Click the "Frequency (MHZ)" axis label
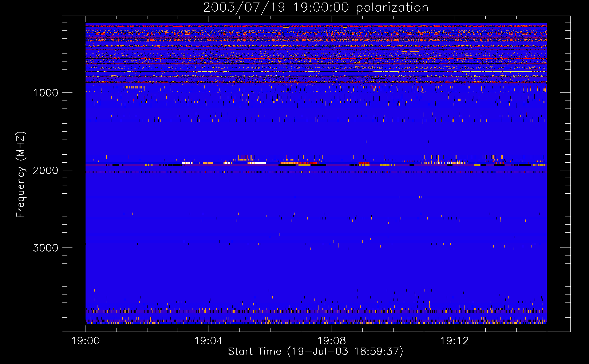589x364 pixels. [x=21, y=175]
